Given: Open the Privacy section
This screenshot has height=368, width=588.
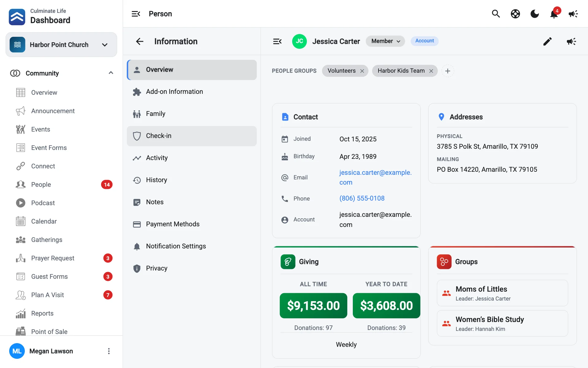Looking at the screenshot, I should tap(192, 268).
